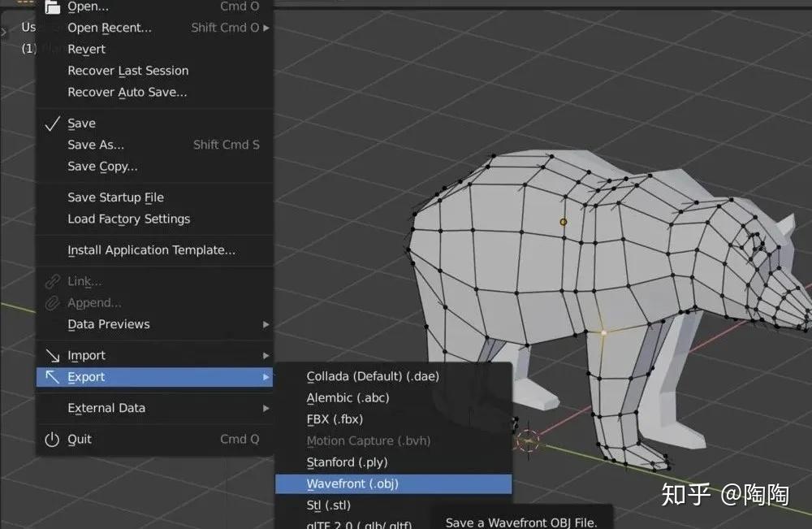The width and height of the screenshot is (812, 529).
Task: Click the checkmark icon next to Save
Action: click(52, 124)
